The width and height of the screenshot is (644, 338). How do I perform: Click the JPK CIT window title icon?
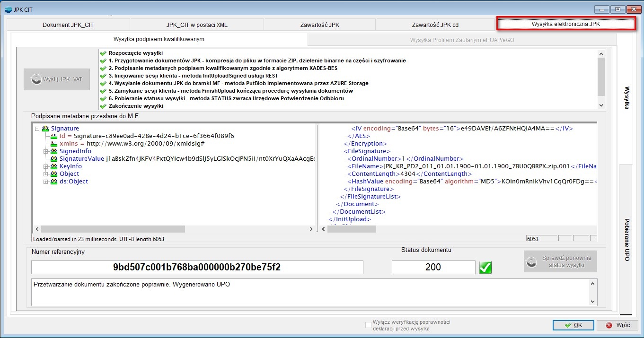coord(8,9)
